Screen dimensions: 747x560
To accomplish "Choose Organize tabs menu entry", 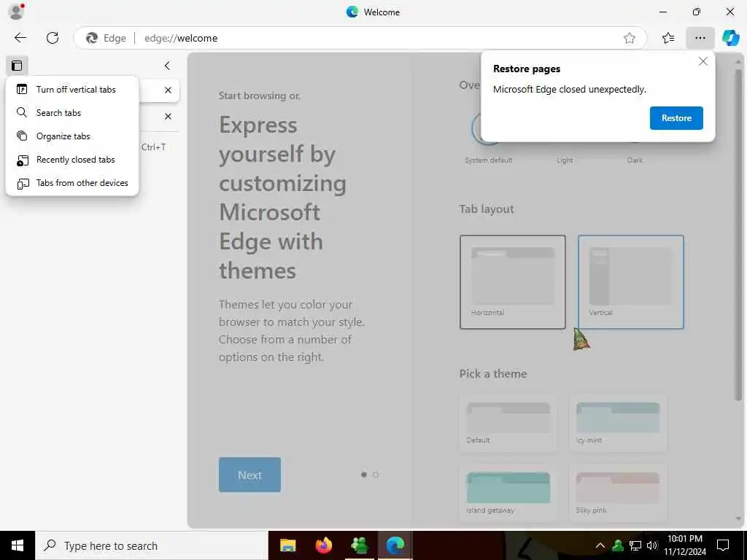I will pyautogui.click(x=72, y=136).
